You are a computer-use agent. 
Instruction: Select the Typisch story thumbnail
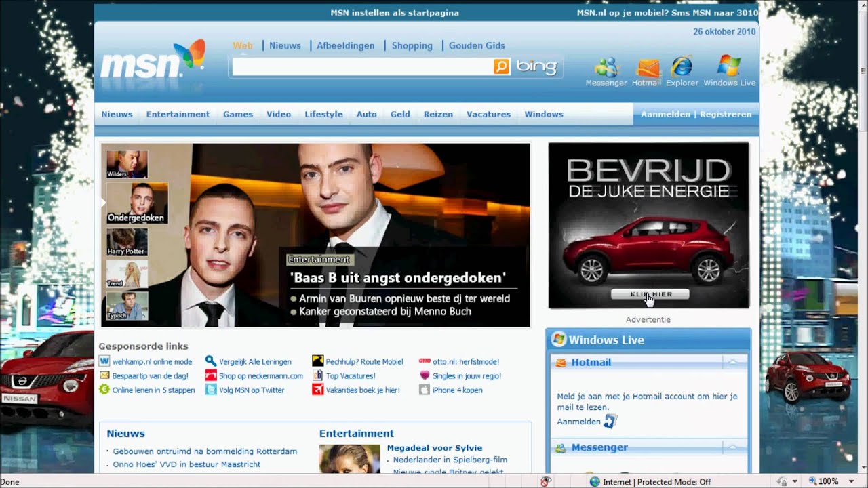pos(127,306)
